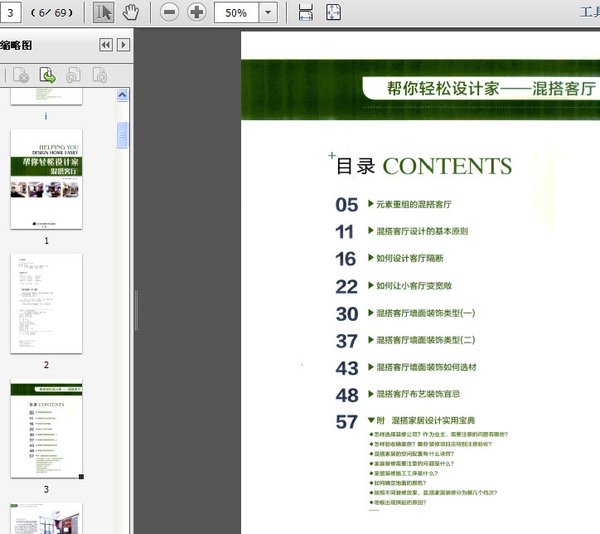The width and height of the screenshot is (600, 534).
Task: Select page 2 thumbnail
Action: coord(46,303)
